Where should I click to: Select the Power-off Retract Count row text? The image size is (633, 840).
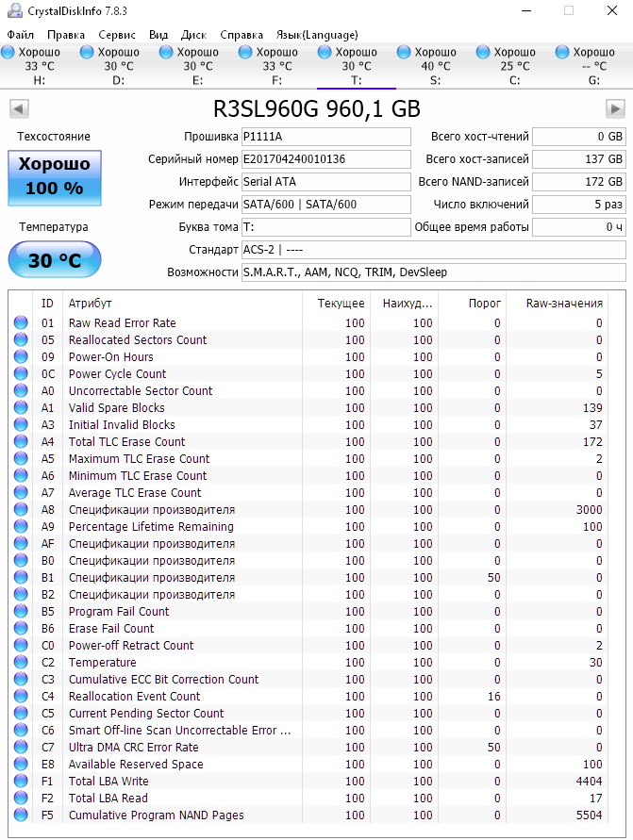point(131,645)
